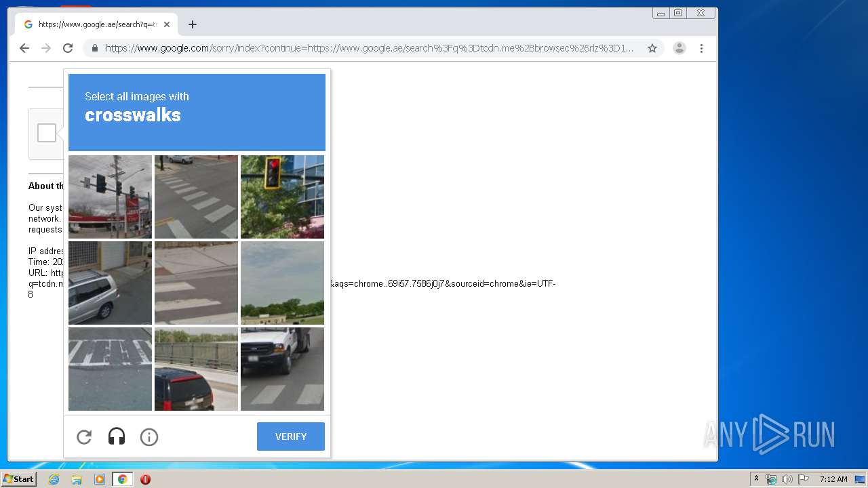Select the red traffic light tile
This screenshot has width=868, height=488.
[x=282, y=197]
